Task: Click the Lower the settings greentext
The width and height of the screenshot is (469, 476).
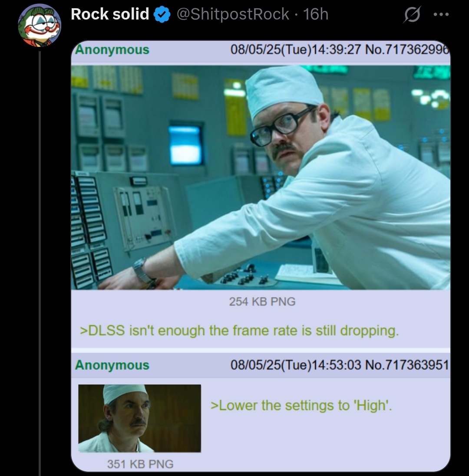Action: tap(301, 406)
